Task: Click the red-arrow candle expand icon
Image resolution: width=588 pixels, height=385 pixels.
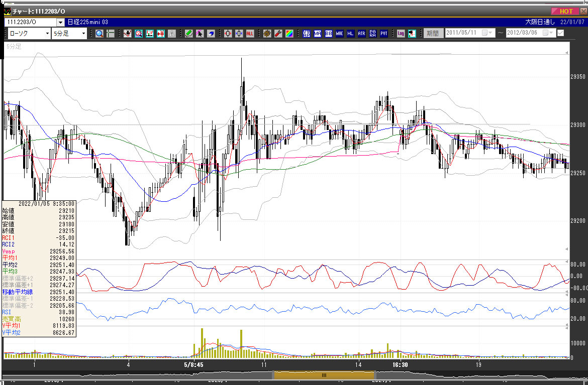Action: coord(228,34)
